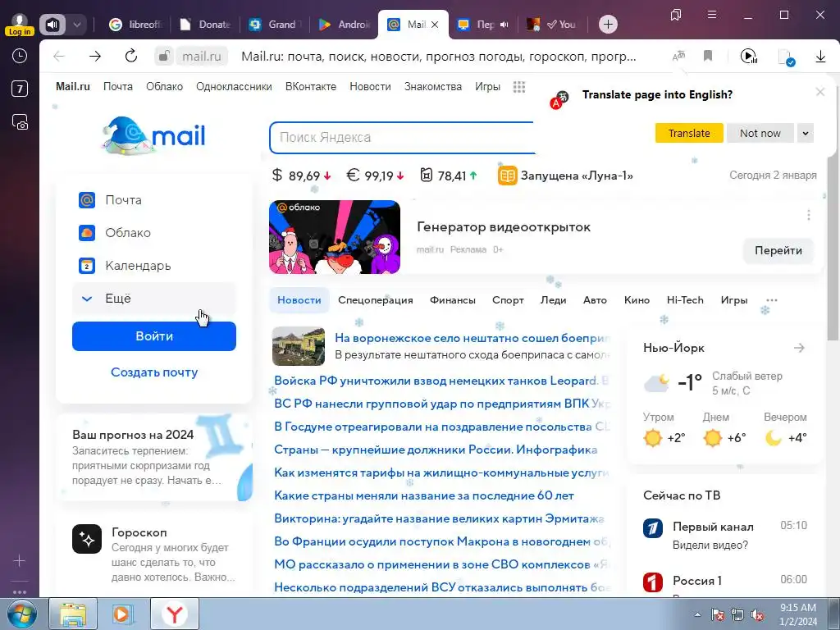Click the Перейти ad button
Image resolution: width=840 pixels, height=630 pixels.
click(x=778, y=250)
